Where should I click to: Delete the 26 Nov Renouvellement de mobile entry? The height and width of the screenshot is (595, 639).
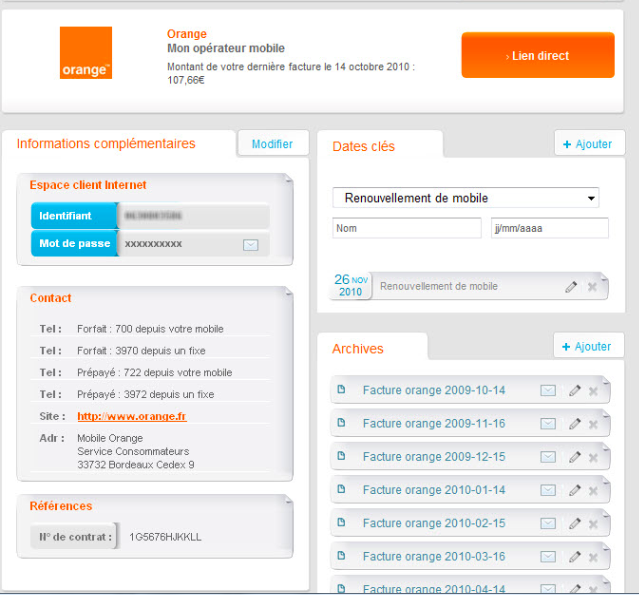coord(592,287)
